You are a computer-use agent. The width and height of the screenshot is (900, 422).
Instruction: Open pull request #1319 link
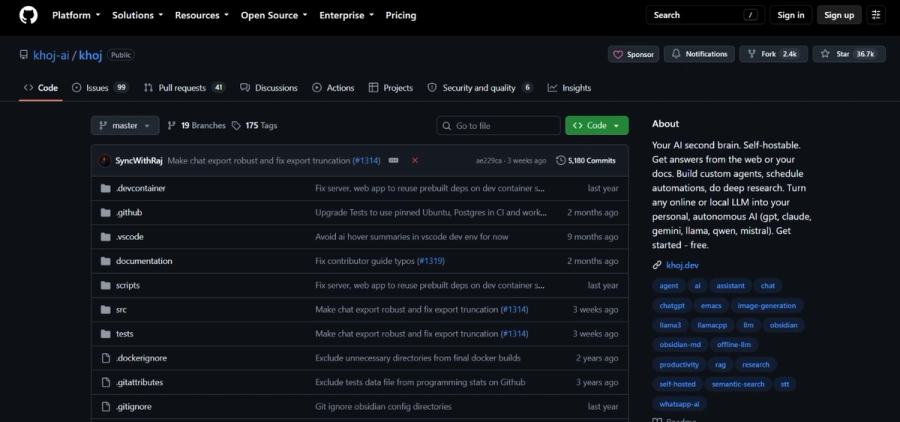[431, 261]
